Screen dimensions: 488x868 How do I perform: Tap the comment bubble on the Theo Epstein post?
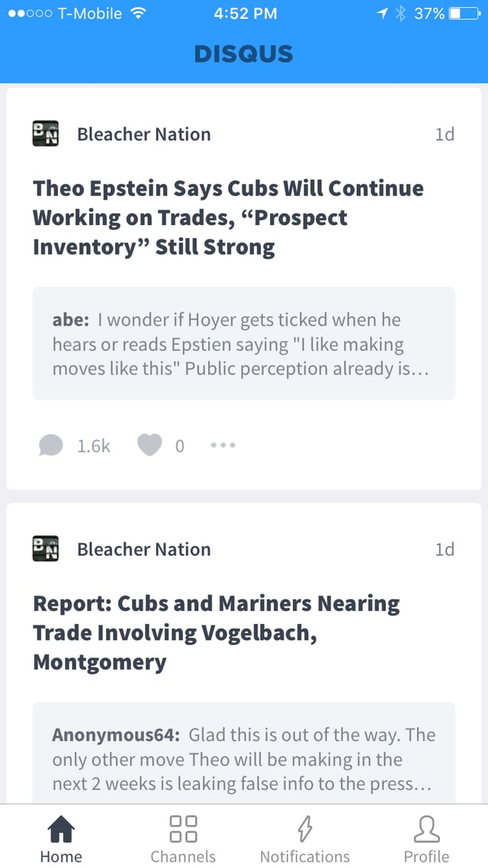pos(50,445)
